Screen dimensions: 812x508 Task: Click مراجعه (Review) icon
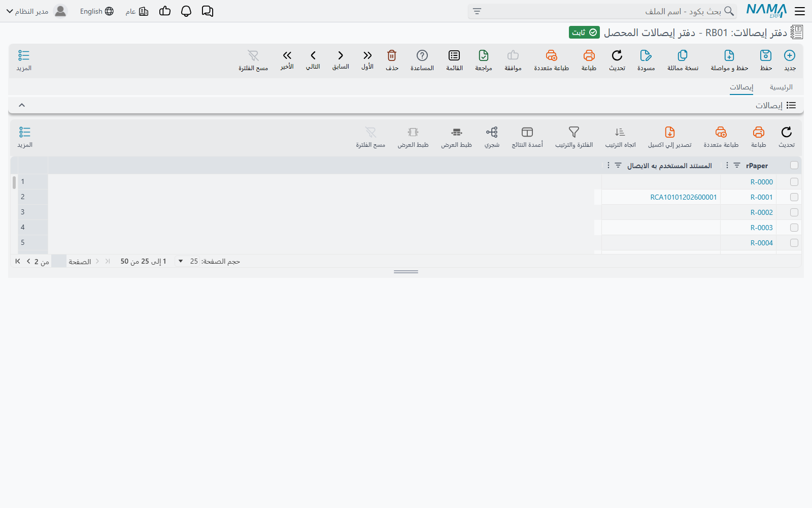point(484,55)
